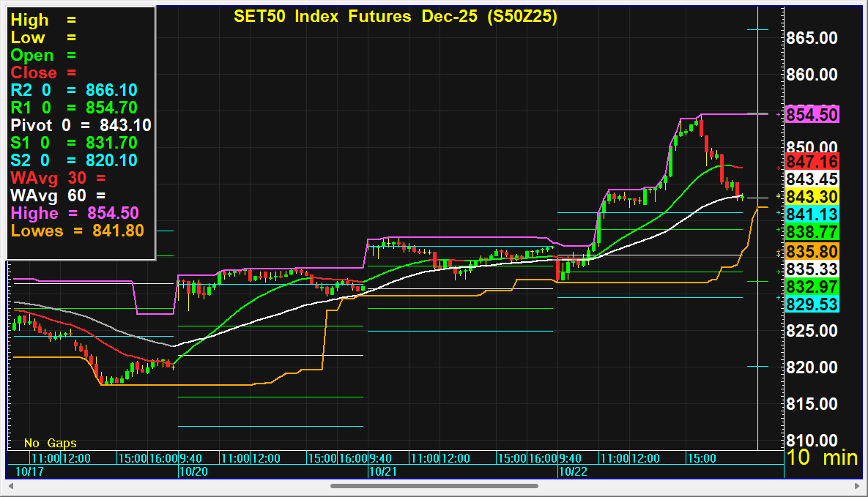Image resolution: width=868 pixels, height=497 pixels.
Task: Click the 10 min interval label
Action: point(821,458)
